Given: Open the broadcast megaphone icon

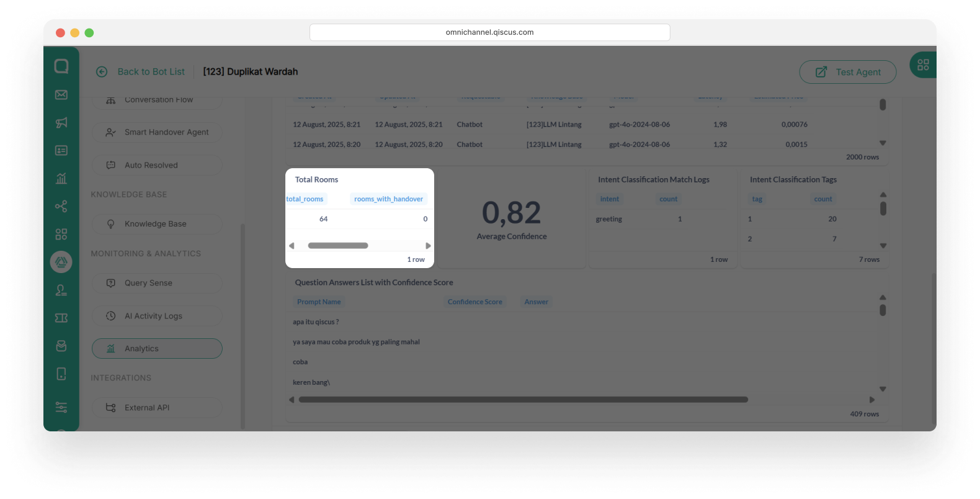Looking at the screenshot, I should click(x=61, y=123).
